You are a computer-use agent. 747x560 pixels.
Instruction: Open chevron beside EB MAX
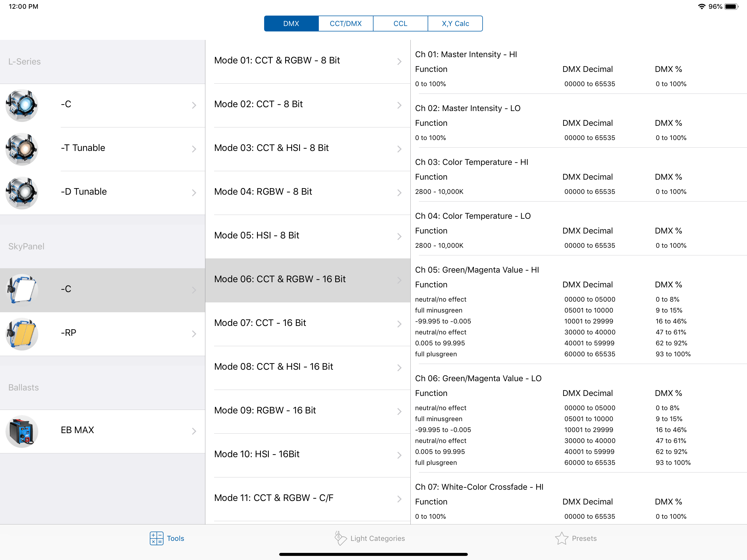(194, 431)
